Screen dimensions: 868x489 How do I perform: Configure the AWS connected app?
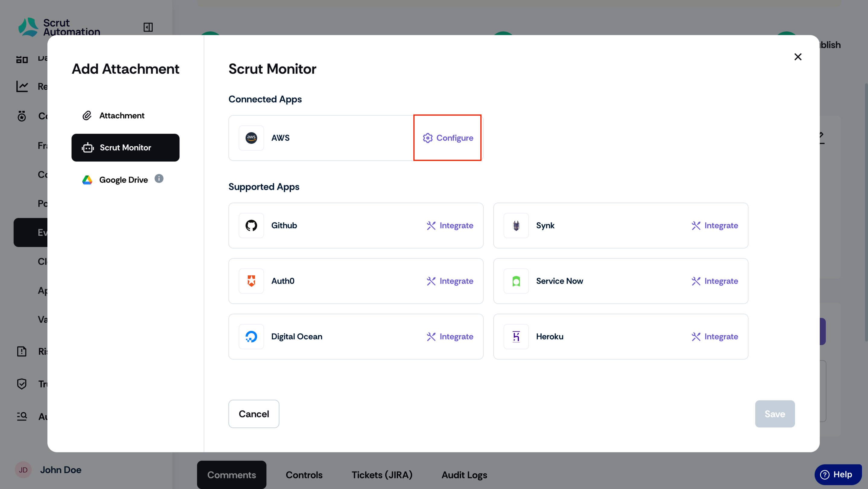click(x=448, y=138)
